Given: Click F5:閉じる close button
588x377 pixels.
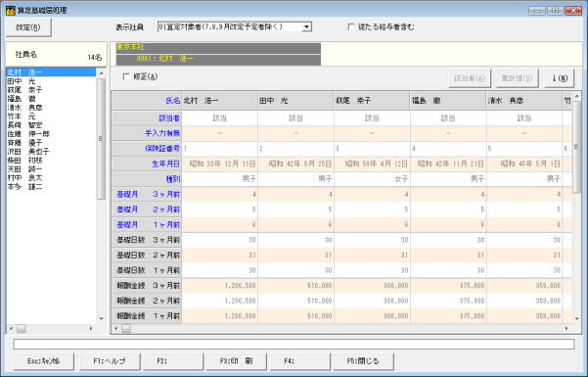Looking at the screenshot, I should pos(363,361).
